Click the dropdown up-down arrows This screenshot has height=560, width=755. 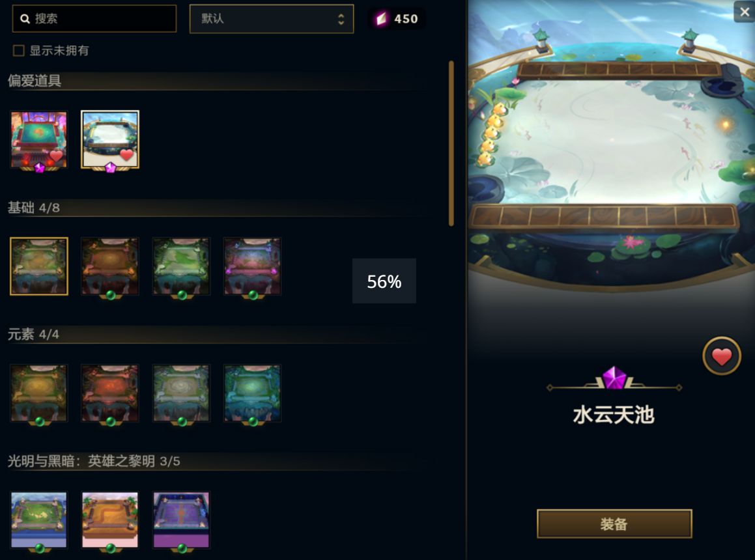coord(341,20)
